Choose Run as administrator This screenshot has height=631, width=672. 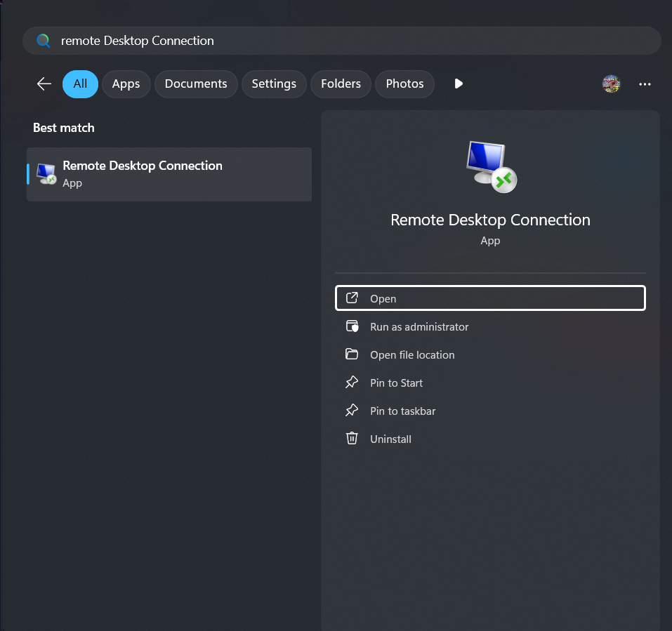(x=490, y=327)
